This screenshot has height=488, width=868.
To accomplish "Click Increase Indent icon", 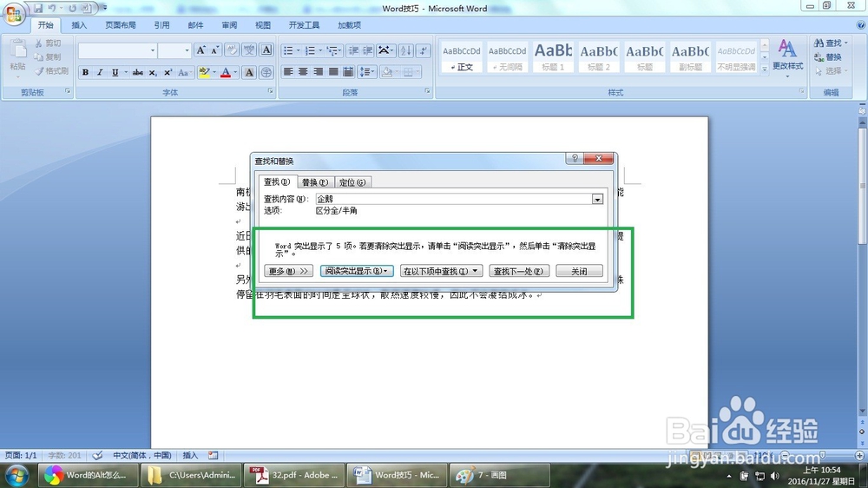I will tap(367, 50).
